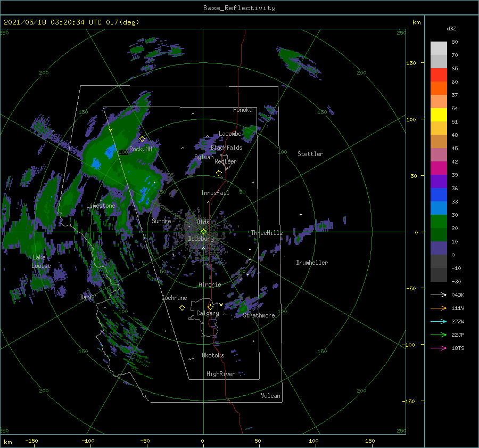
Task: Click the Airdrie label
Action: click(x=210, y=284)
